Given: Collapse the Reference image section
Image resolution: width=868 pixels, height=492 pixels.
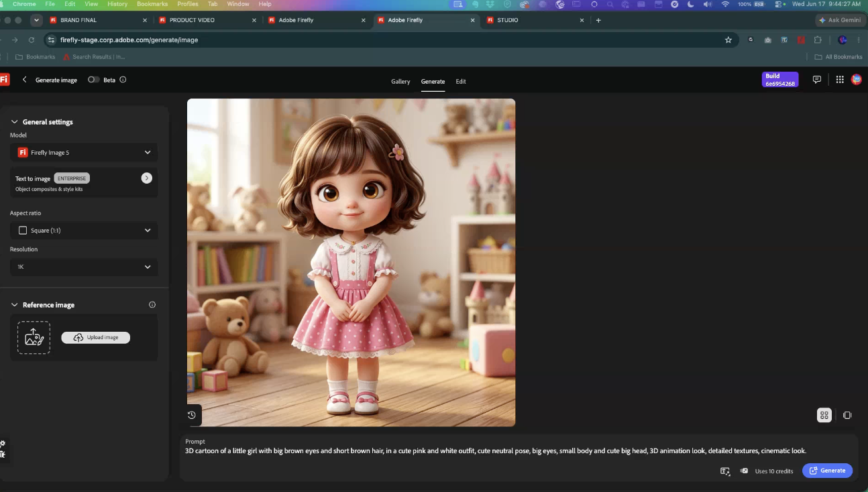Looking at the screenshot, I should tap(14, 305).
